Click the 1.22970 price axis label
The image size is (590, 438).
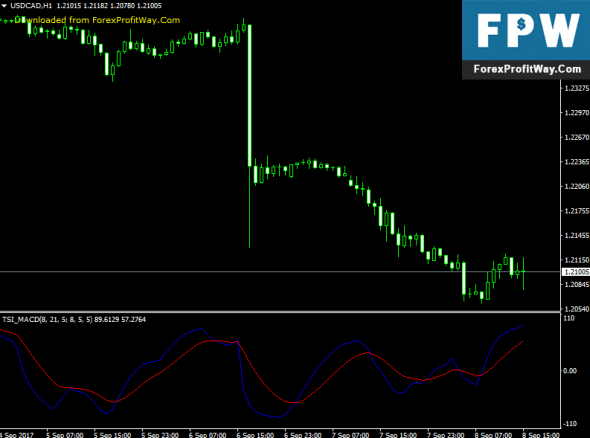[576, 113]
